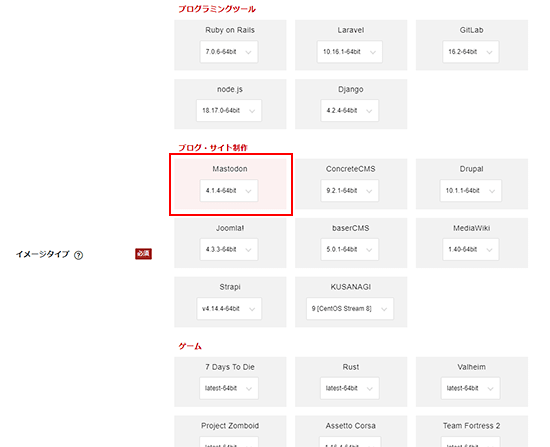
Task: Open the Rust latest-64bit dropdown
Action: [350, 388]
